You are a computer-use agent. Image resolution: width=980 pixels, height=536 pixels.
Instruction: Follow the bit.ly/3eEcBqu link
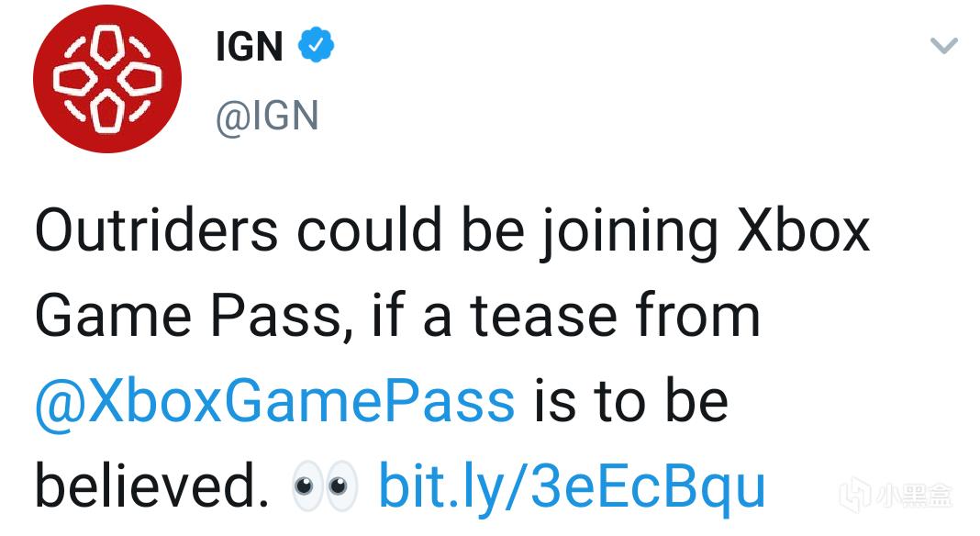(571, 486)
